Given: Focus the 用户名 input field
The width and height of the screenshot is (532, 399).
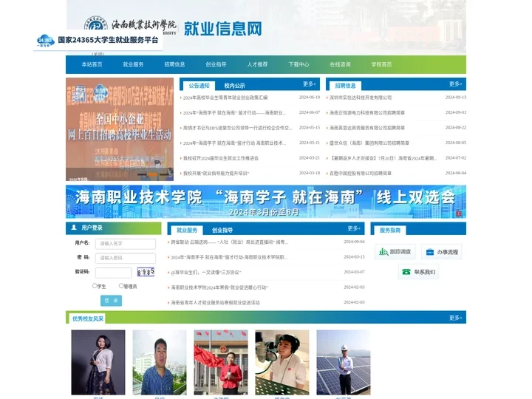Looking at the screenshot, I should [126, 244].
